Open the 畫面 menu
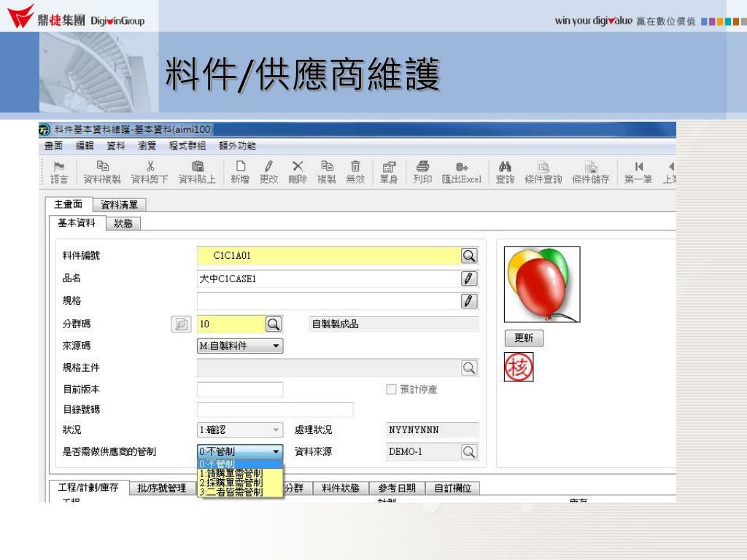This screenshot has height=560, width=747. click(53, 146)
